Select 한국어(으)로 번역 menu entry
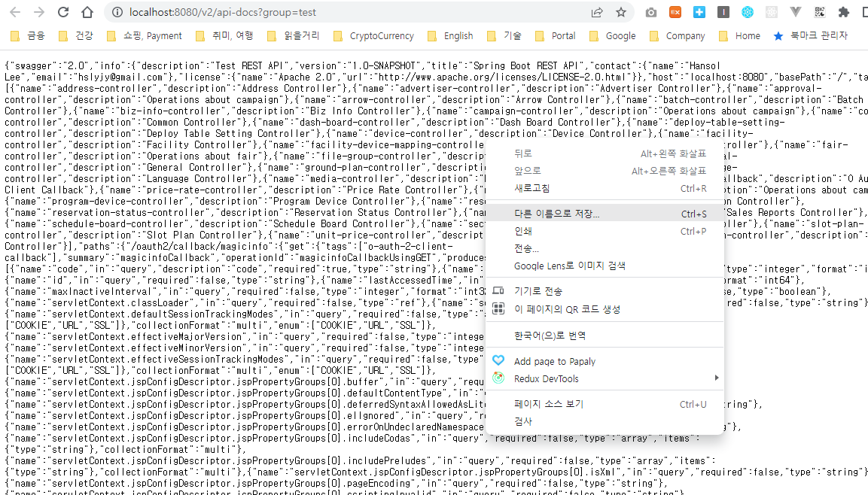Image resolution: width=868 pixels, height=495 pixels. [605, 336]
